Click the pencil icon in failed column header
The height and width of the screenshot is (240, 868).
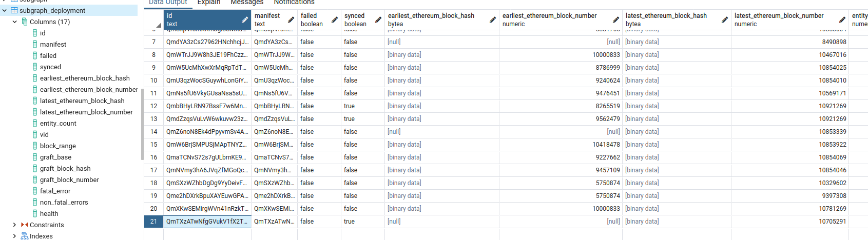tap(335, 19)
